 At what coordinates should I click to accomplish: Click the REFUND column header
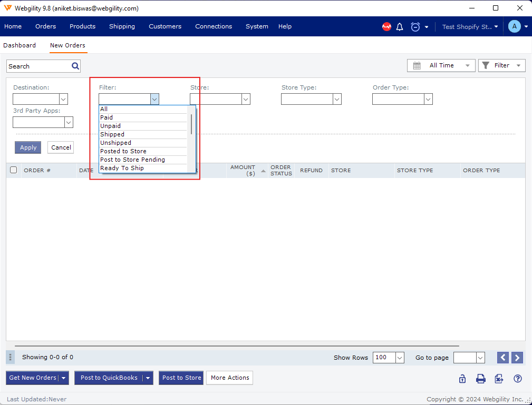tap(311, 171)
